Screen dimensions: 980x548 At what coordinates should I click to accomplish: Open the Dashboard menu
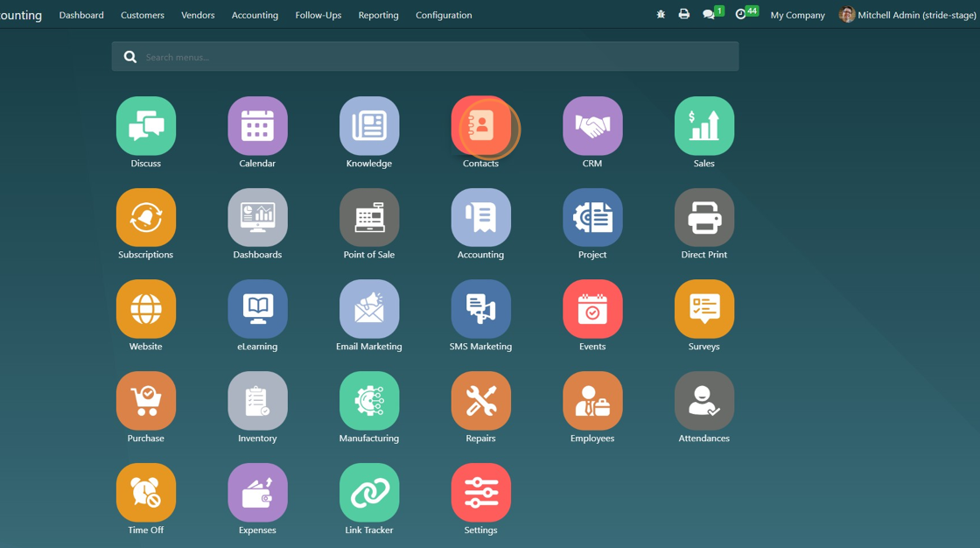(x=81, y=15)
